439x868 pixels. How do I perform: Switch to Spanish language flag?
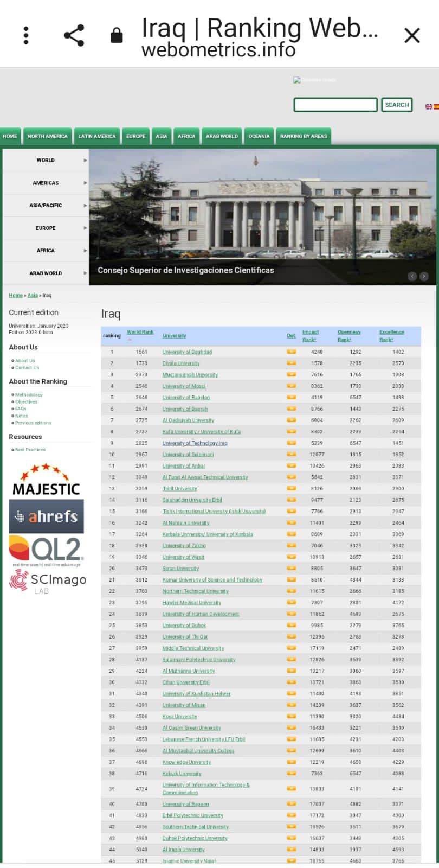[x=436, y=107]
